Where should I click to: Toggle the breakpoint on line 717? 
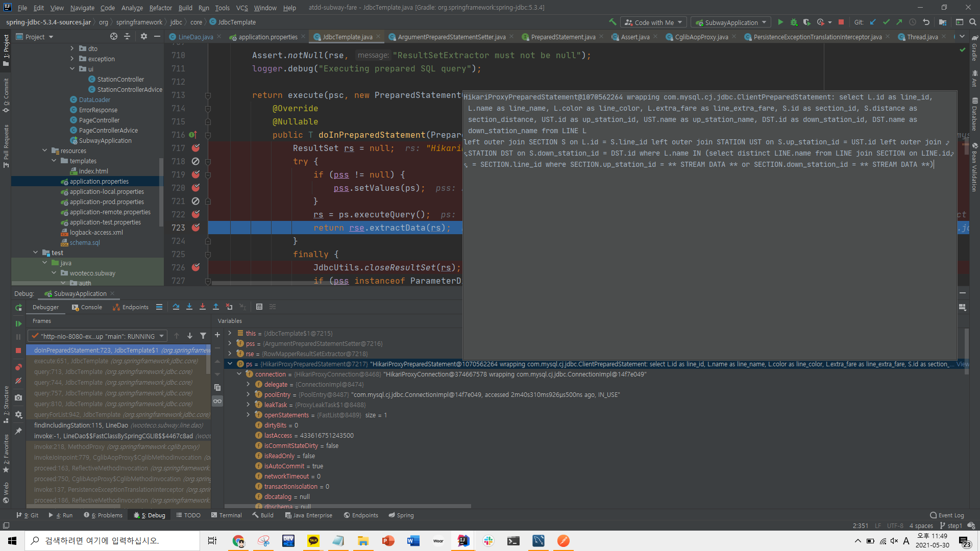pyautogui.click(x=195, y=148)
